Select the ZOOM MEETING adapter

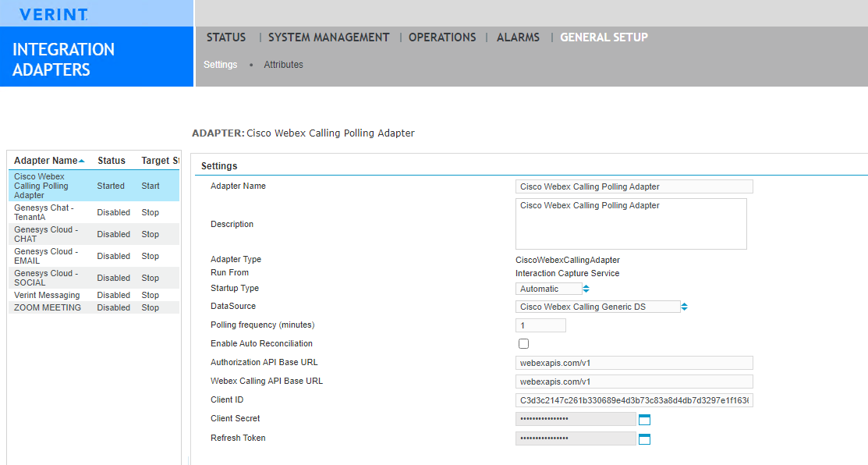48,308
